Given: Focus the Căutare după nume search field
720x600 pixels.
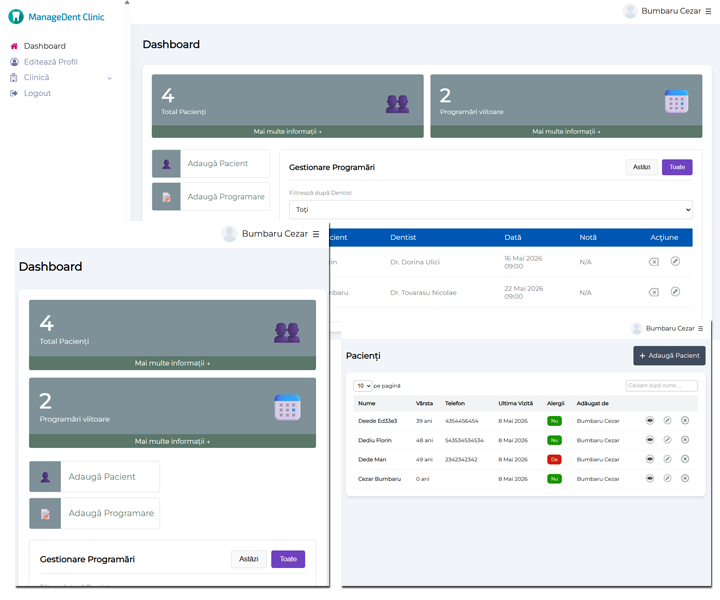Looking at the screenshot, I should click(662, 386).
